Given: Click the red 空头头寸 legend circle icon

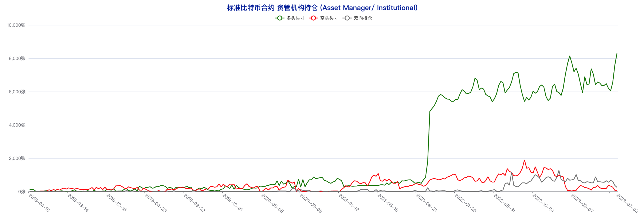Looking at the screenshot, I should 313,18.
